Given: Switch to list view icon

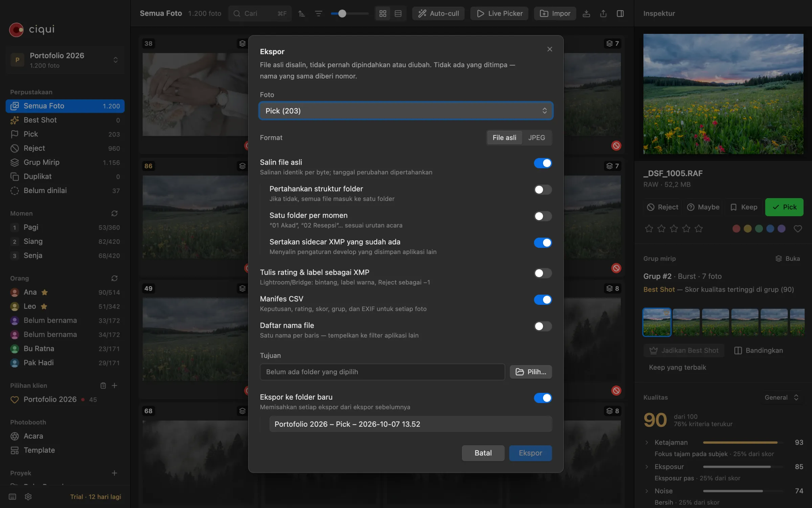Looking at the screenshot, I should point(398,14).
